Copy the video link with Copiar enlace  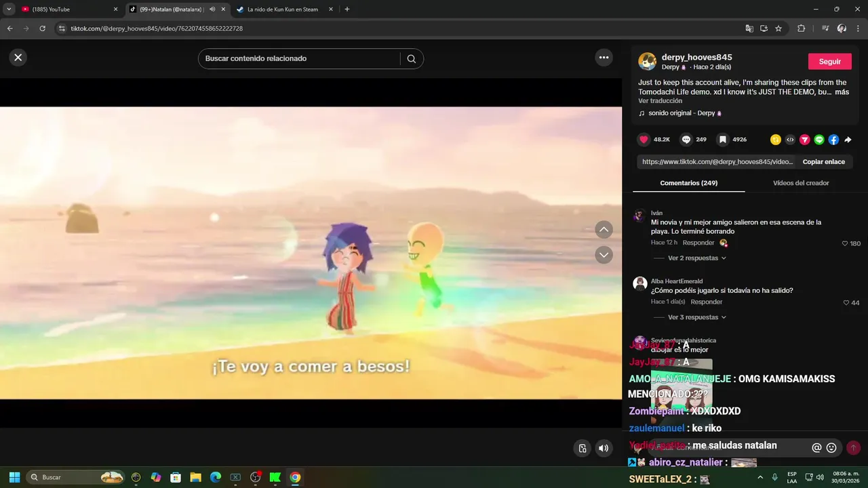(823, 162)
